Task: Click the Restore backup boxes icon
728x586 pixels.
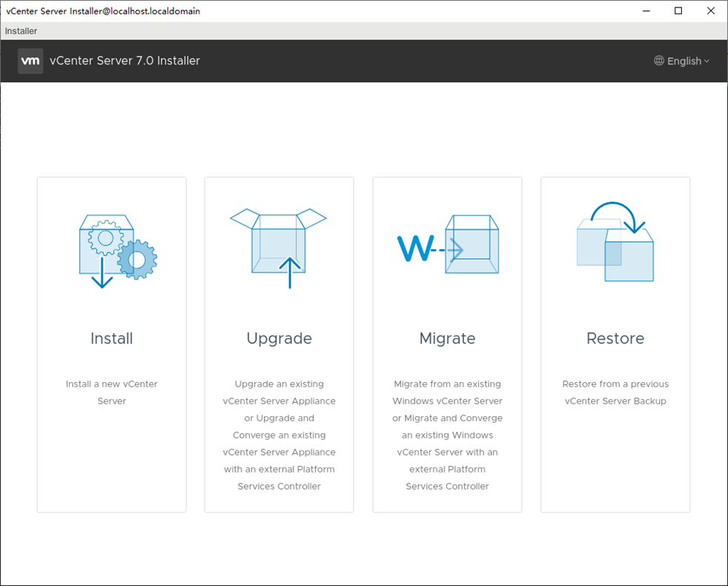Action: coord(615,243)
